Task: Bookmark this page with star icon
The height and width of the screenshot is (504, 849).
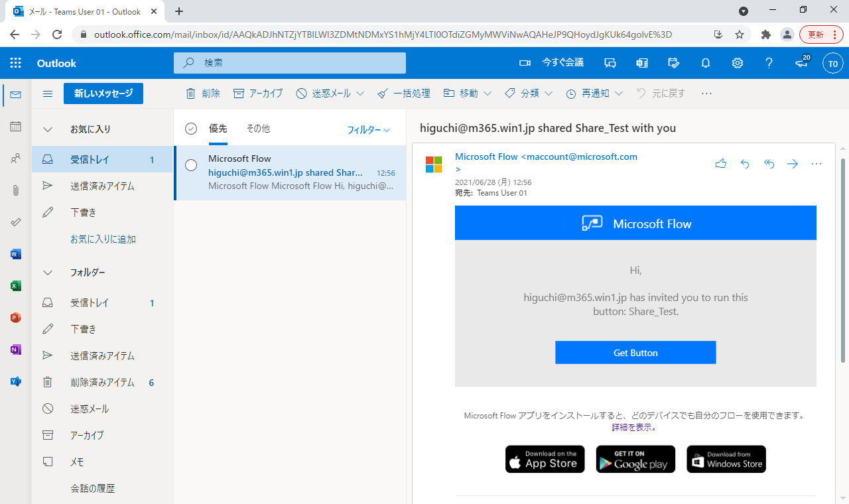Action: (x=740, y=34)
